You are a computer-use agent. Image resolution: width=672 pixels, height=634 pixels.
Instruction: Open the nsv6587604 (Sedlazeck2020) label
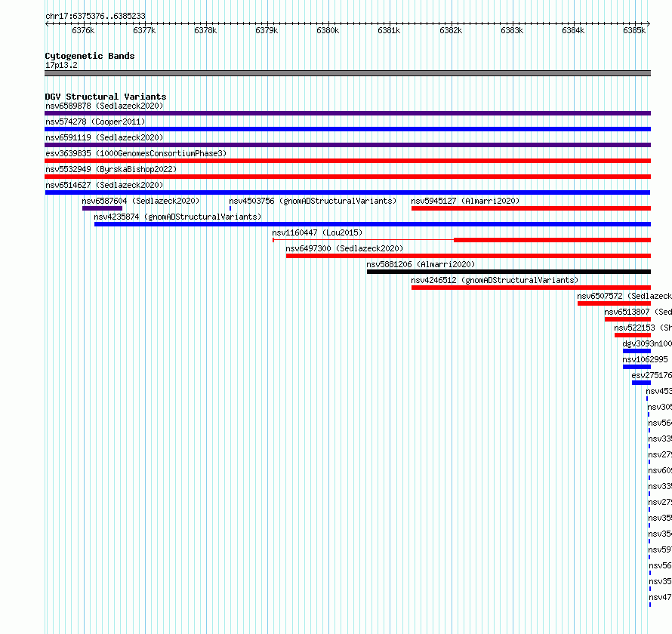click(140, 201)
